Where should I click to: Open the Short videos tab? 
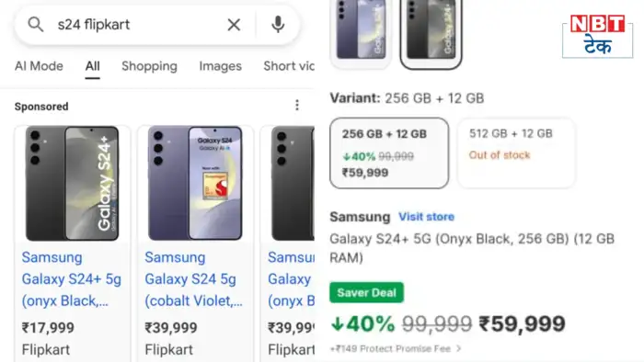coord(289,66)
